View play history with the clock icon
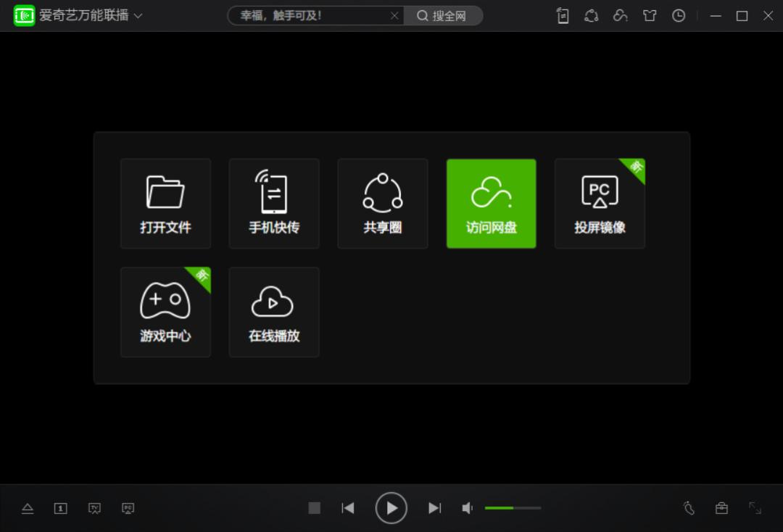The height and width of the screenshot is (532, 783). click(x=679, y=16)
